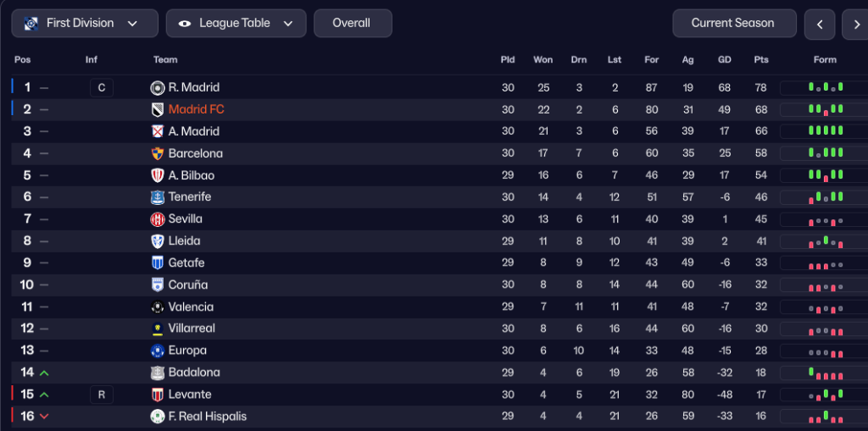Open the Madrid FC team link

coord(196,109)
